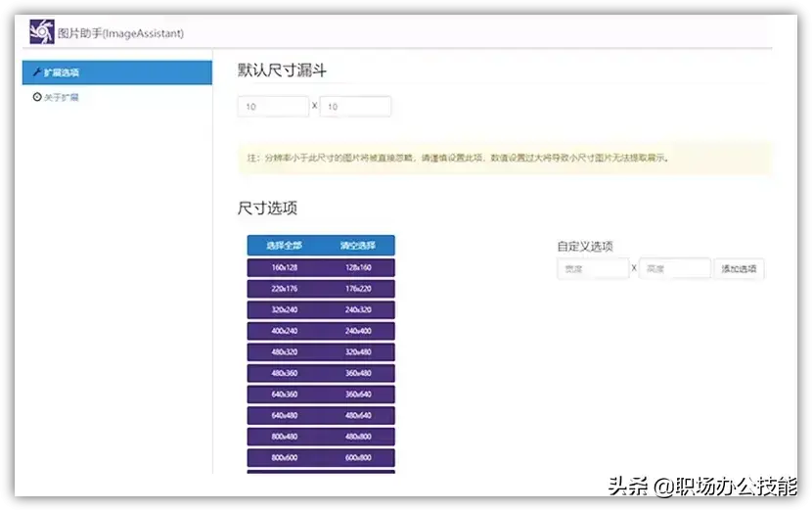Focus the custom option 宽度 field
The image size is (812, 511).
point(593,268)
